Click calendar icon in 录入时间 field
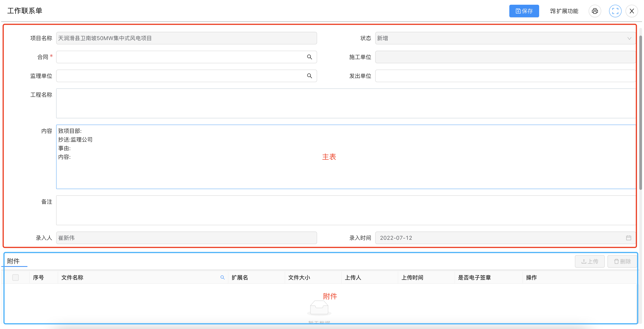 click(628, 238)
